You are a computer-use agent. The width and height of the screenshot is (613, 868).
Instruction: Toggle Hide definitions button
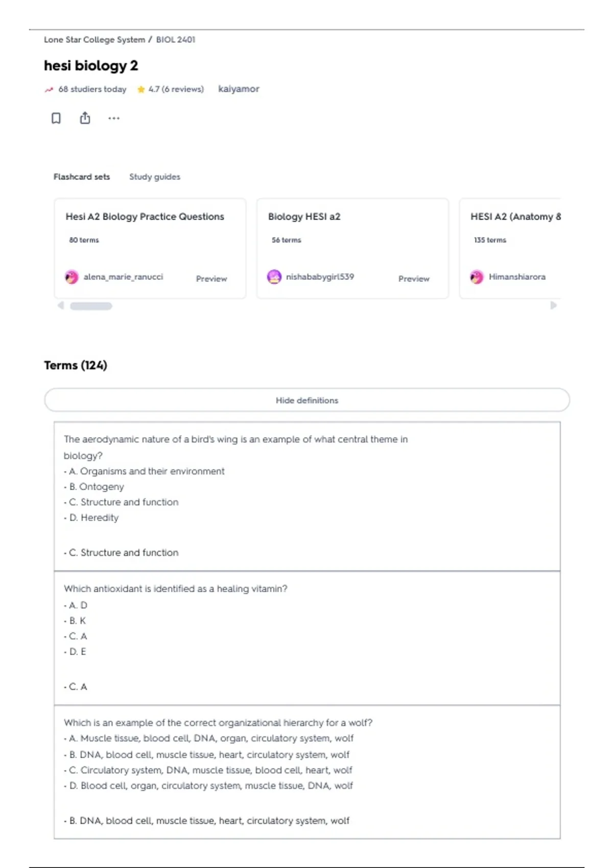pyautogui.click(x=307, y=400)
